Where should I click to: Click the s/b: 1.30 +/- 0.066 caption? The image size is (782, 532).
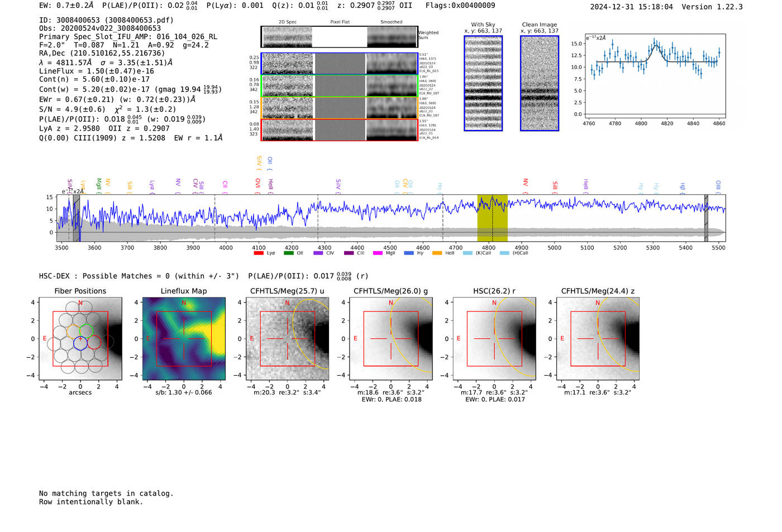point(184,392)
